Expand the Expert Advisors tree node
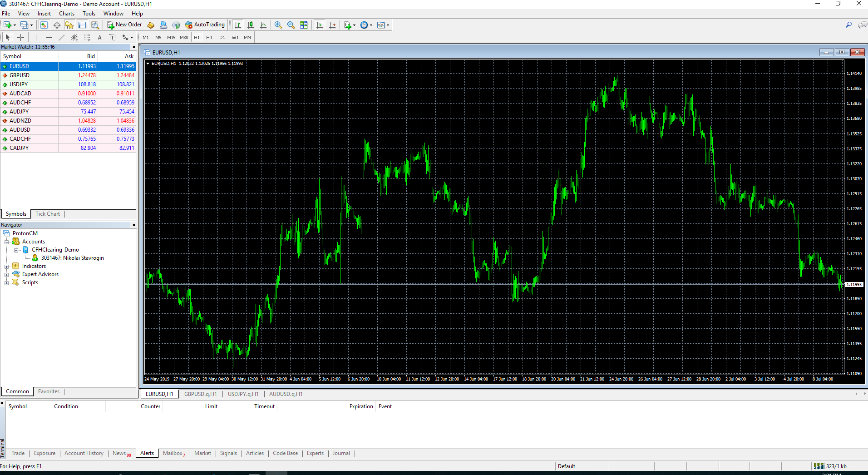The image size is (868, 475). coord(7,275)
